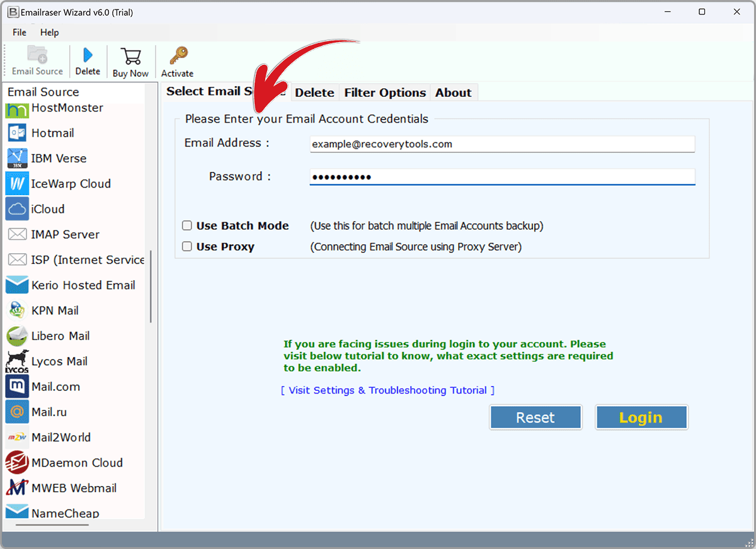Image resolution: width=756 pixels, height=549 pixels.
Task: Select the Mail.ru @ icon
Action: [16, 412]
